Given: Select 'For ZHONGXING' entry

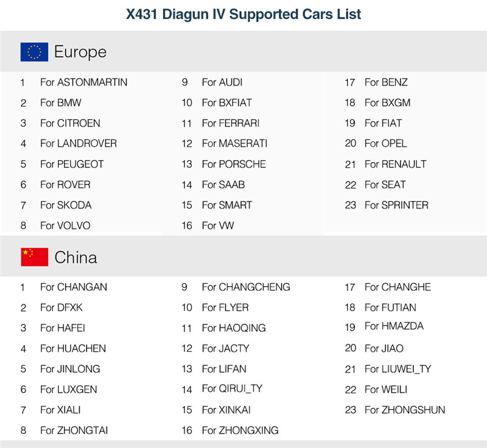Looking at the screenshot, I should pos(240,430).
